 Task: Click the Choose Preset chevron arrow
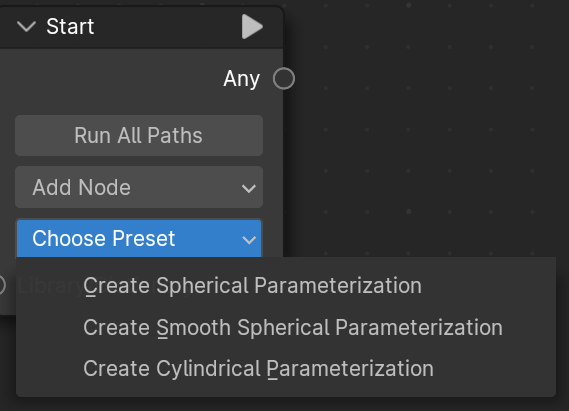click(249, 239)
